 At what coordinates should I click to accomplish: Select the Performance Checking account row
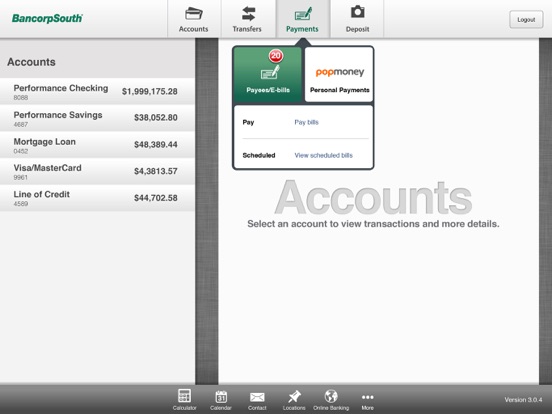tap(97, 92)
